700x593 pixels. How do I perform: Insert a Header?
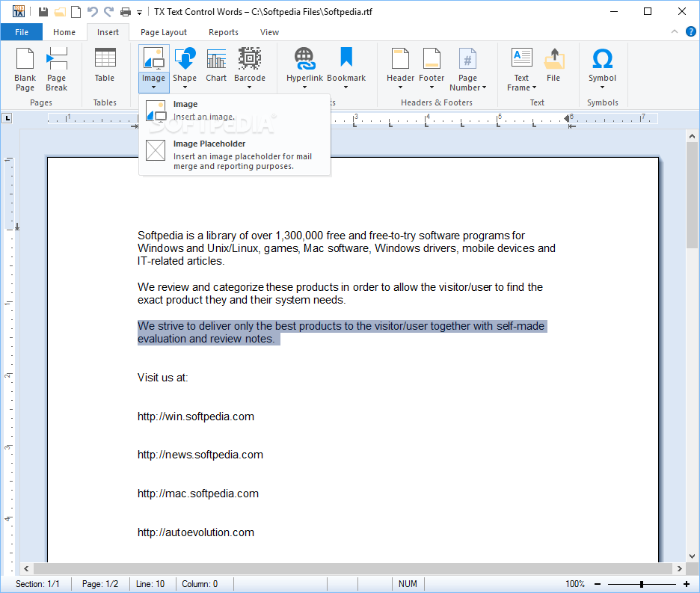400,68
